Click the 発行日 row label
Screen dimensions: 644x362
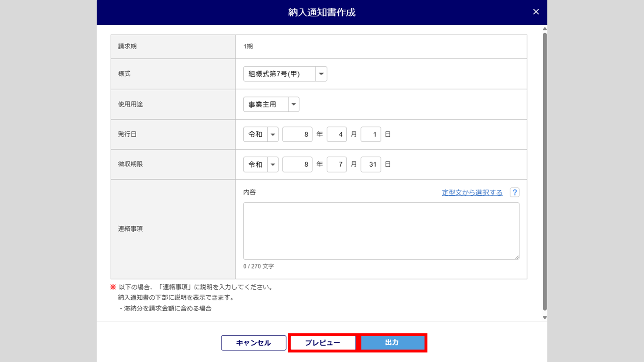pyautogui.click(x=127, y=134)
